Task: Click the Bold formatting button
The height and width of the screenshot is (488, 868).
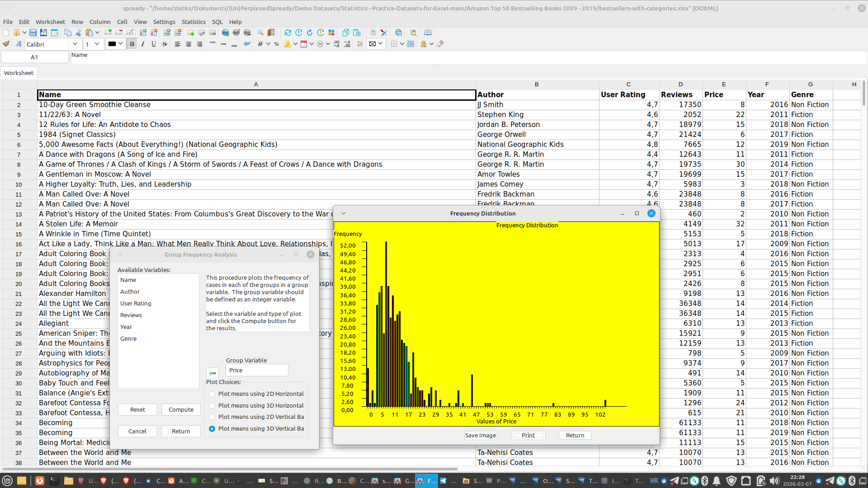Action: coord(132,44)
